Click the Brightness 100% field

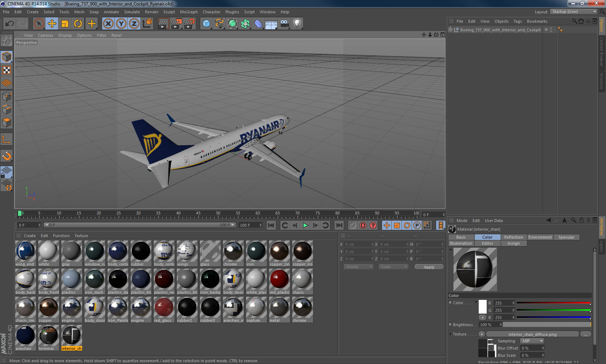coord(490,325)
